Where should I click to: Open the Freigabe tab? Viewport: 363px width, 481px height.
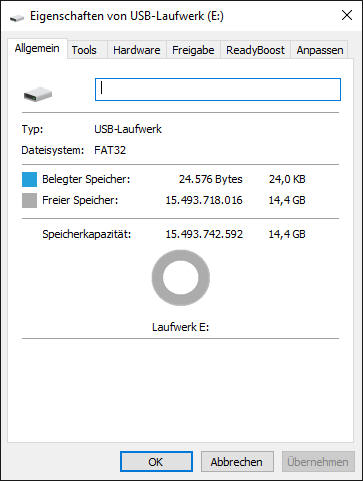point(193,50)
